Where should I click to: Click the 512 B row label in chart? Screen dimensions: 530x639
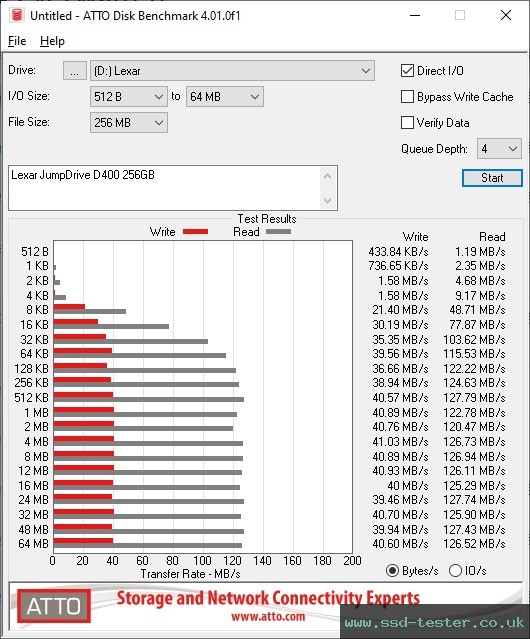coord(35,252)
